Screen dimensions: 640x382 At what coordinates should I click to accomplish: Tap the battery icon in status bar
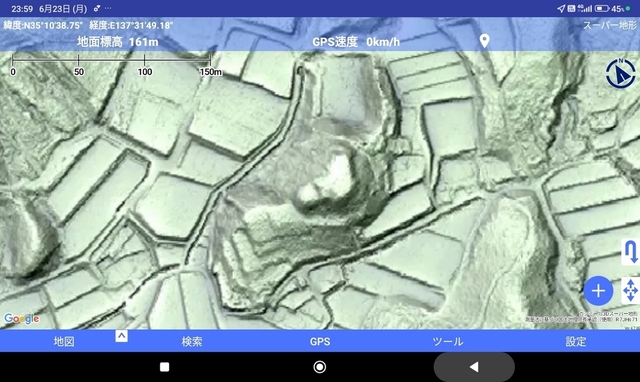click(602, 8)
